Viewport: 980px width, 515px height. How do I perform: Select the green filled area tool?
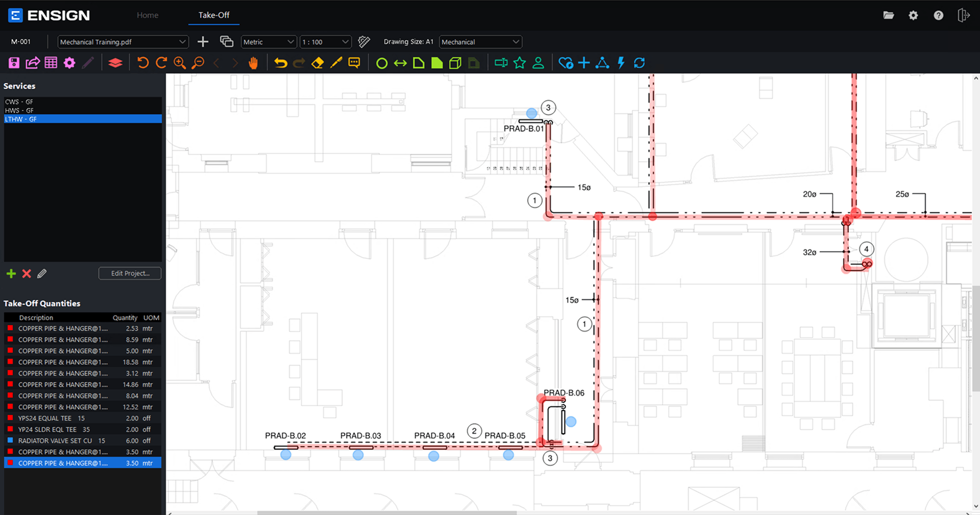pyautogui.click(x=437, y=63)
